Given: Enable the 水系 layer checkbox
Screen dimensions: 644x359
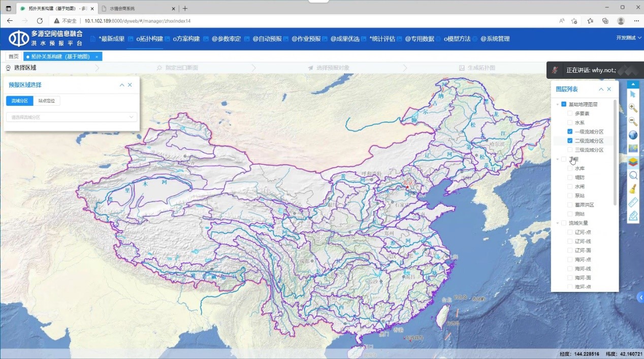Looking at the screenshot, I should click(570, 123).
